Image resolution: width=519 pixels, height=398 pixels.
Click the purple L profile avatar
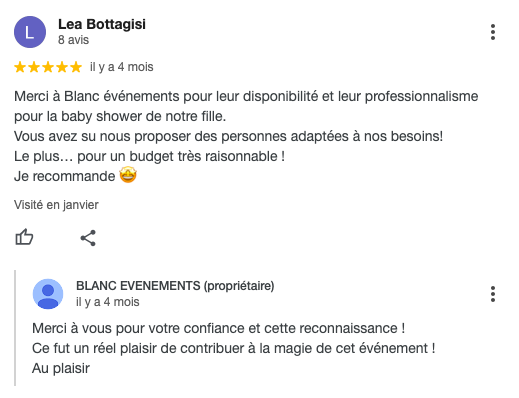click(30, 32)
